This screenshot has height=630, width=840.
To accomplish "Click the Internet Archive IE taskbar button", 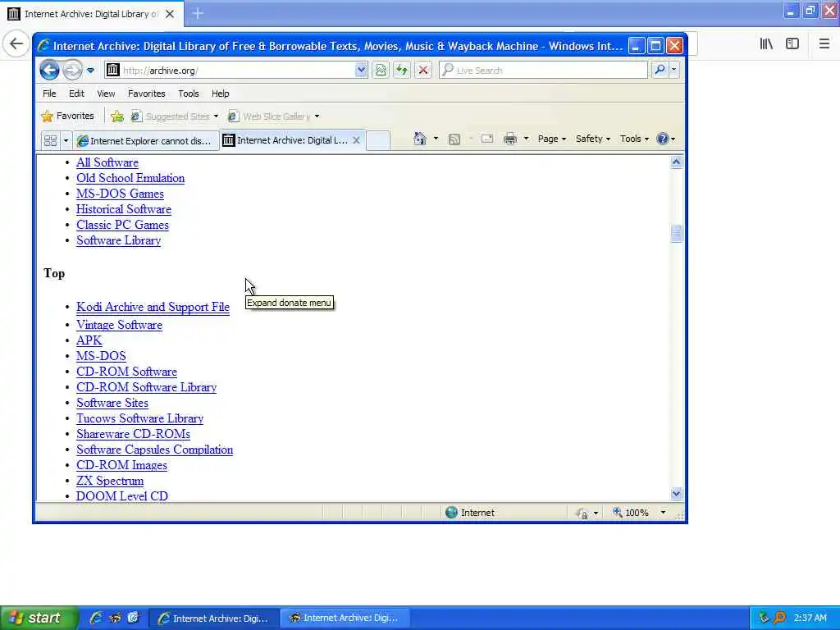I will pyautogui.click(x=213, y=619).
